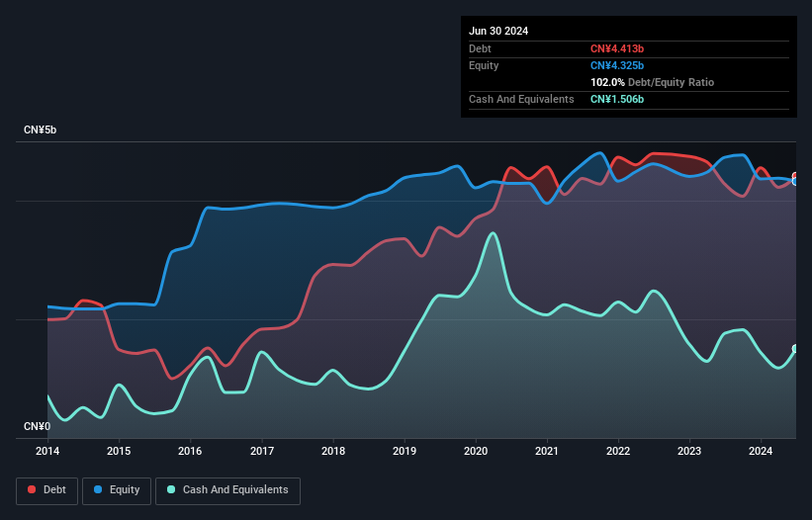Click the blue Equity legend dot

[x=98, y=489]
